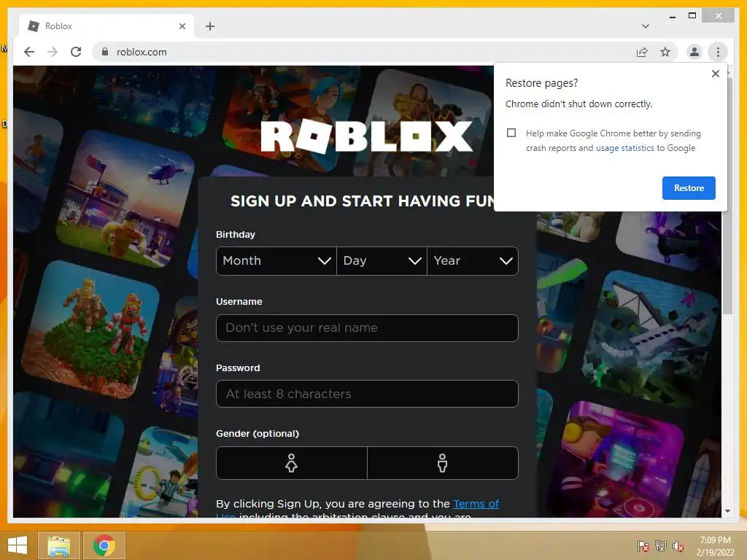Open Chrome's three-dot menu
The image size is (747, 560).
coord(718,52)
